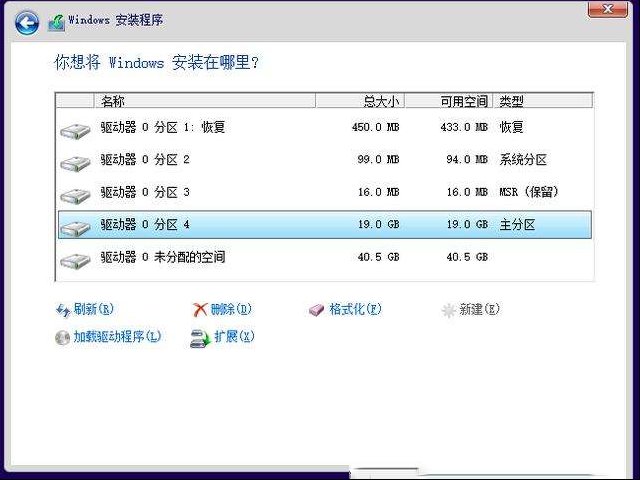The image size is (640, 480).
Task: Click the MSR (保留) type cell
Action: (529, 192)
